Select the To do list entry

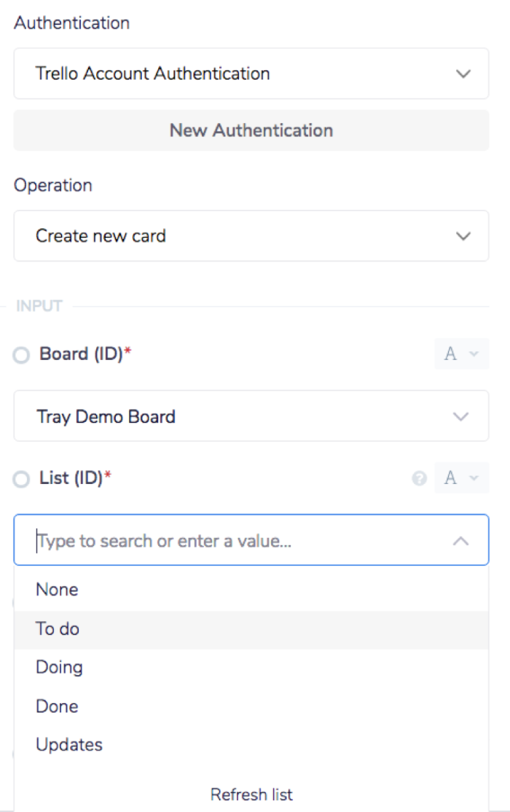coord(57,628)
